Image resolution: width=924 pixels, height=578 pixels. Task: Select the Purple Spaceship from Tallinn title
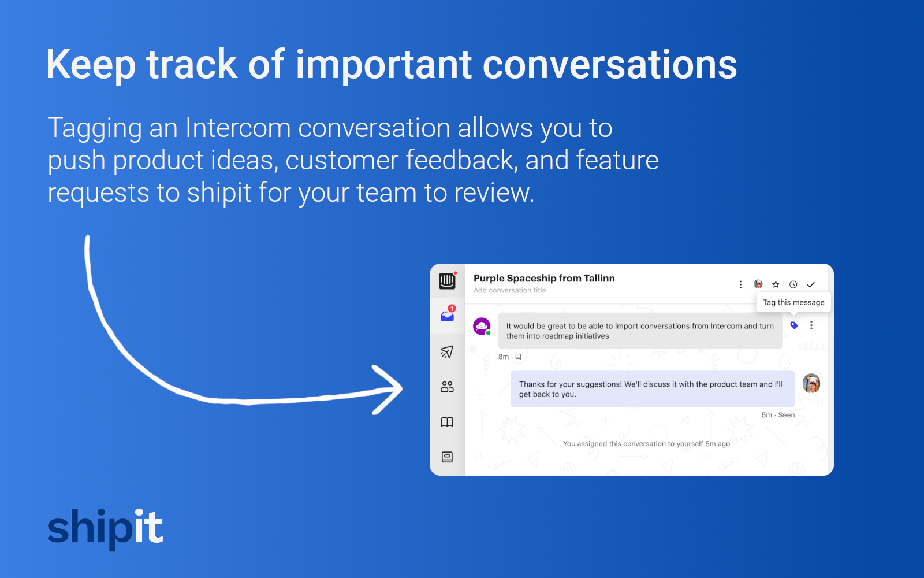[x=545, y=278]
